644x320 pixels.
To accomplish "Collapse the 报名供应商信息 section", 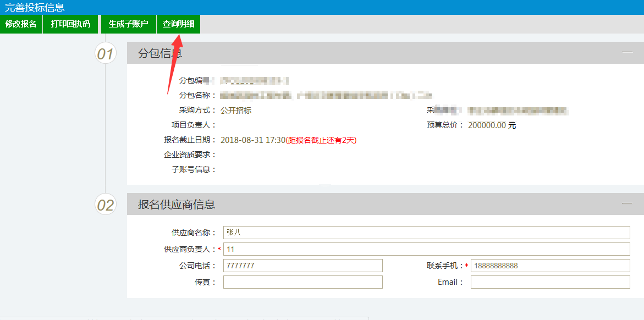I will click(x=627, y=203).
